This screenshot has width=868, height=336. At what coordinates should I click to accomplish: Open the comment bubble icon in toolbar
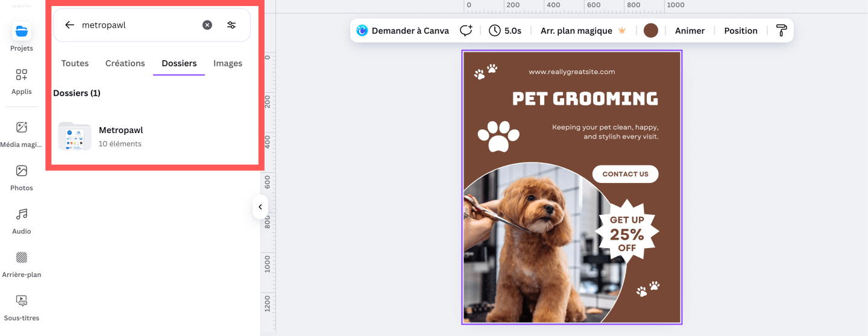click(466, 31)
